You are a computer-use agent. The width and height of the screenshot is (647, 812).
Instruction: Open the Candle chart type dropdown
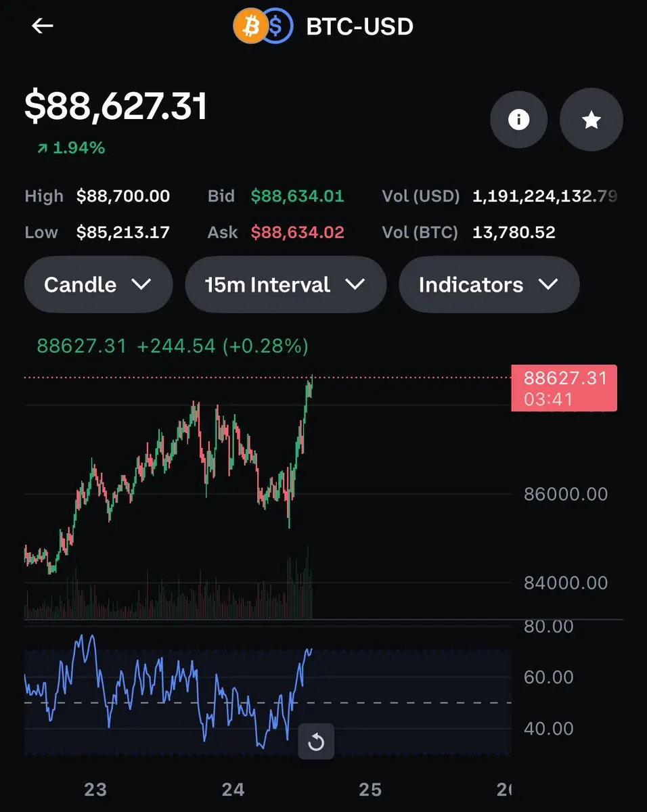tap(98, 284)
